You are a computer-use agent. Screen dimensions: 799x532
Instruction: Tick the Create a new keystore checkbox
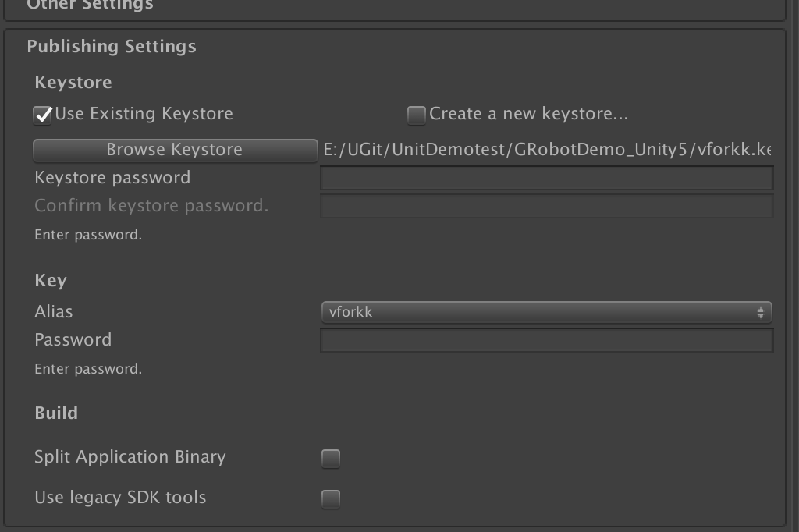(417, 115)
